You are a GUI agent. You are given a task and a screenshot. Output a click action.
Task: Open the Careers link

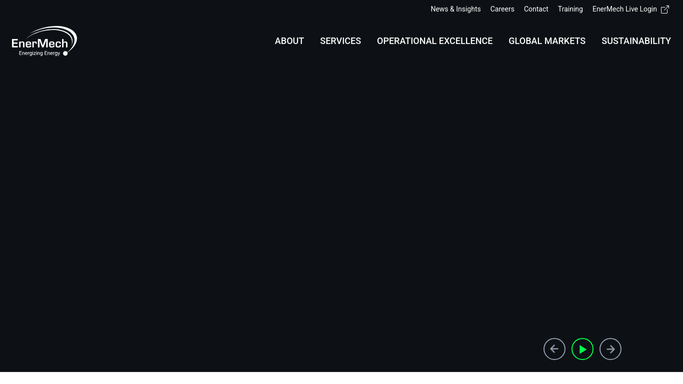pos(502,9)
